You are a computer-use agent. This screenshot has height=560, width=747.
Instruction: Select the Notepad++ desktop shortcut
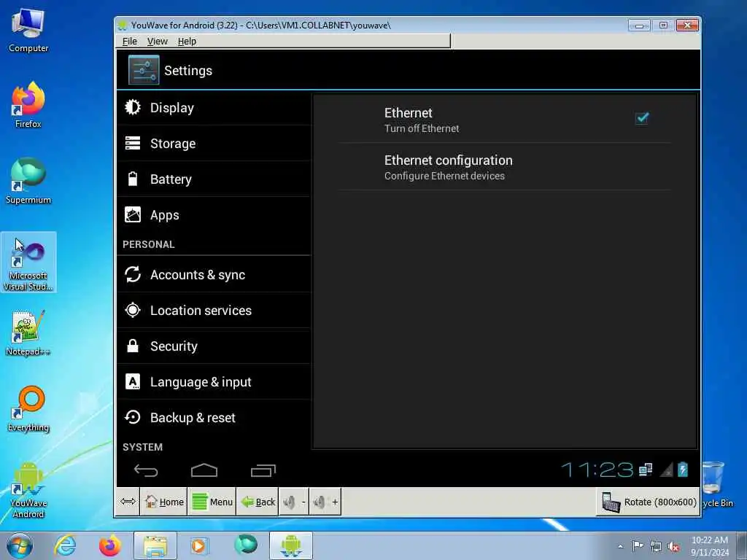(x=28, y=332)
